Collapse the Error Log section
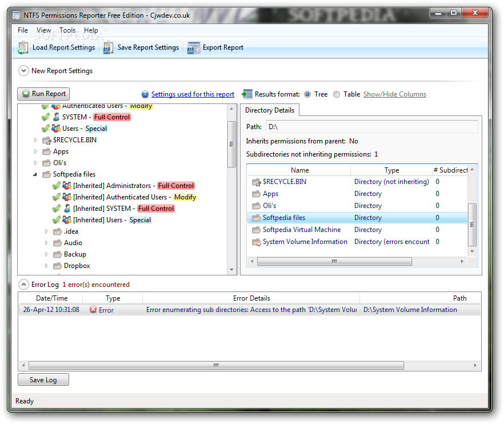 [23, 284]
